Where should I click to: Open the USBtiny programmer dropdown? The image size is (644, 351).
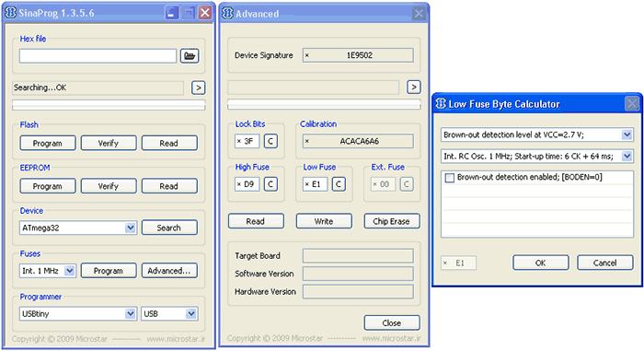pos(131,313)
